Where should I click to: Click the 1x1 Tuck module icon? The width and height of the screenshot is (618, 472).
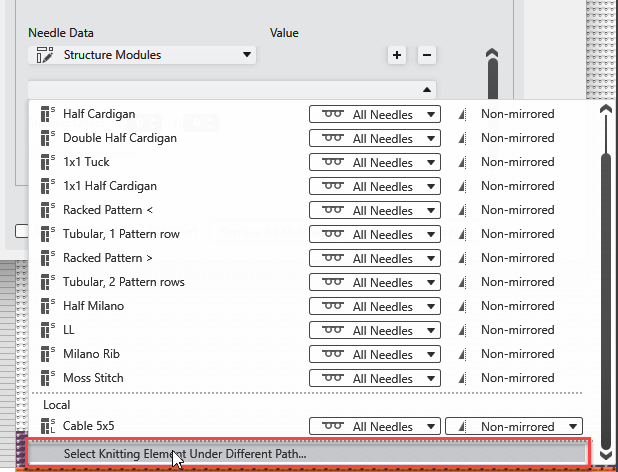coord(47,162)
